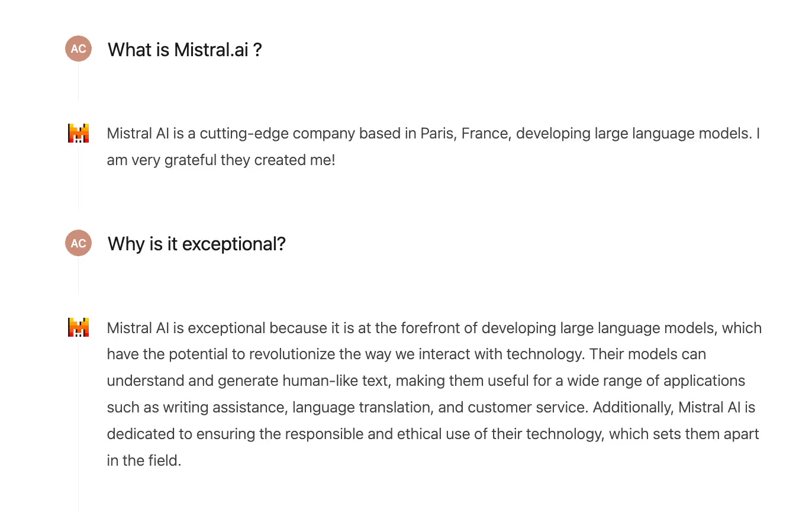
Task: Select the "Why is it exceptional?" question text
Action: point(196,244)
